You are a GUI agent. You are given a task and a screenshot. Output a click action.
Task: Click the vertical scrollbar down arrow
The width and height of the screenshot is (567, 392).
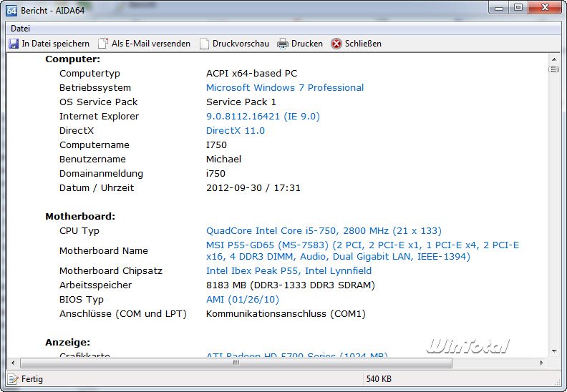(x=554, y=351)
